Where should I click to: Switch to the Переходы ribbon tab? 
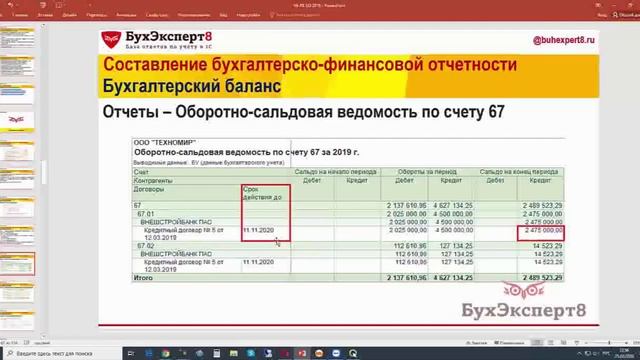(97, 15)
